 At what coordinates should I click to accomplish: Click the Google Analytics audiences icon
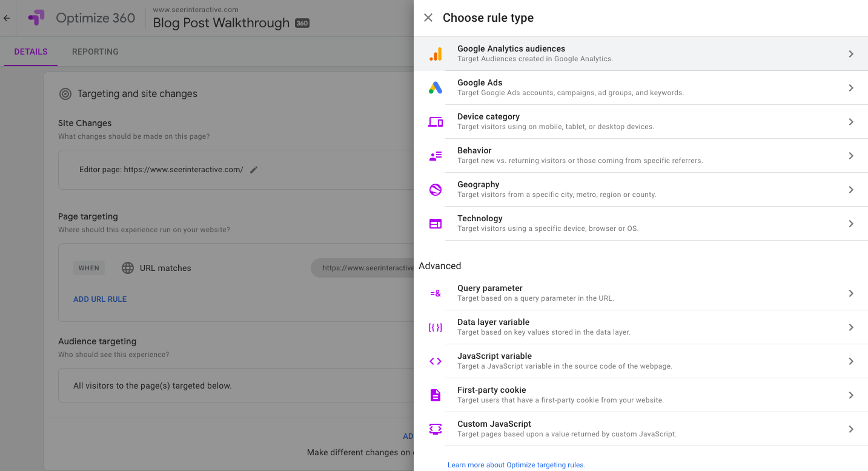[436, 54]
